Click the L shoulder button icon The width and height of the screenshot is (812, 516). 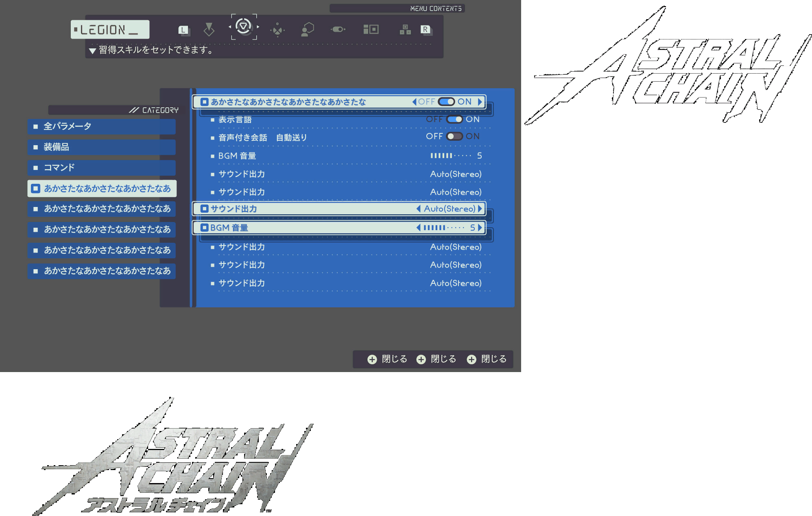click(x=184, y=30)
